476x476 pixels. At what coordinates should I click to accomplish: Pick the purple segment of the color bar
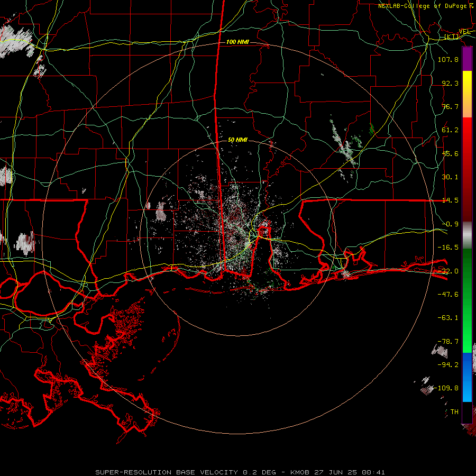tap(467, 59)
